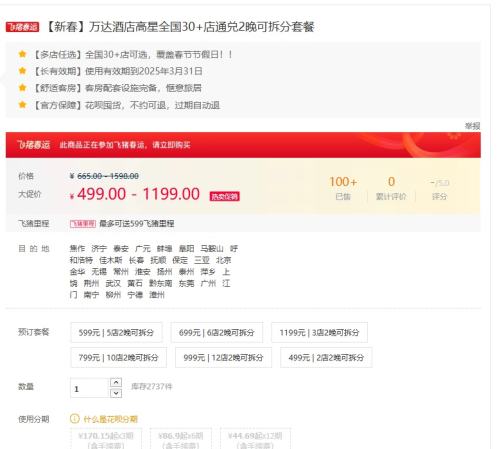Open the 什么是花呗分期 link
Image resolution: width=500 pixels, height=449 pixels.
coord(110,419)
